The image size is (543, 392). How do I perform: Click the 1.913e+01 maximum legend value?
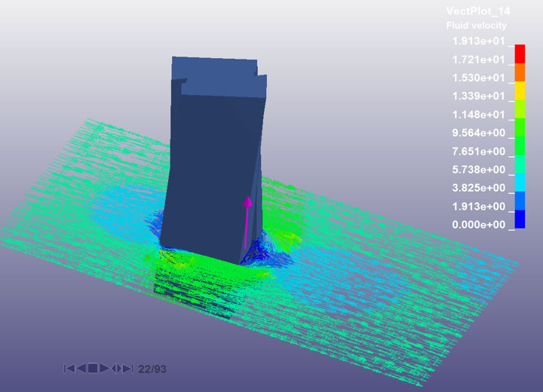(479, 41)
